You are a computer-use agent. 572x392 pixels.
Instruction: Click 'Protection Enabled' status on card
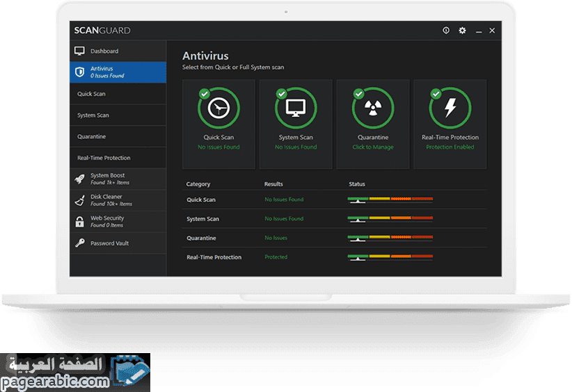tap(450, 147)
